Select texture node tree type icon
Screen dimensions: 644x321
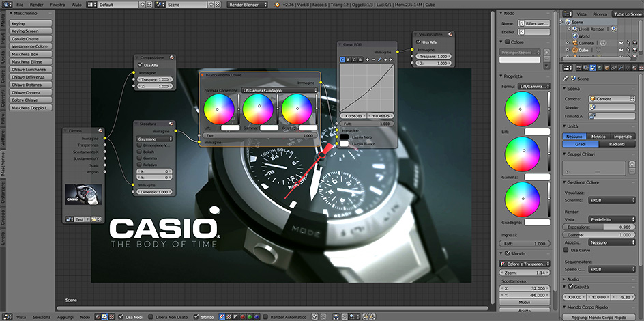[111, 317]
